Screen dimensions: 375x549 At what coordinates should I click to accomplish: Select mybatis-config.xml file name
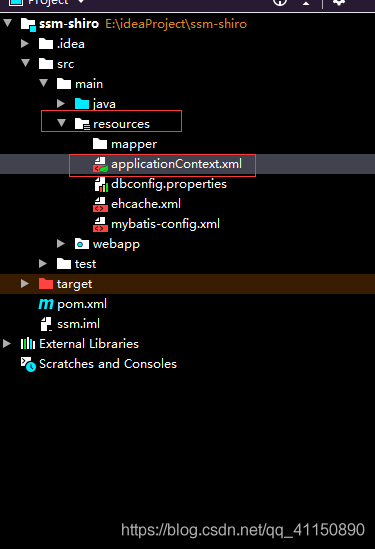[166, 224]
